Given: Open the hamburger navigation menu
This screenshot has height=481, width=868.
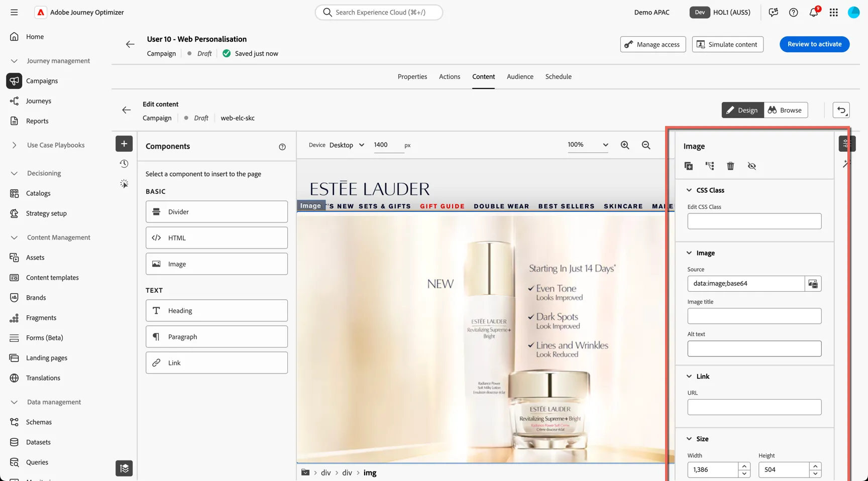Looking at the screenshot, I should (14, 12).
